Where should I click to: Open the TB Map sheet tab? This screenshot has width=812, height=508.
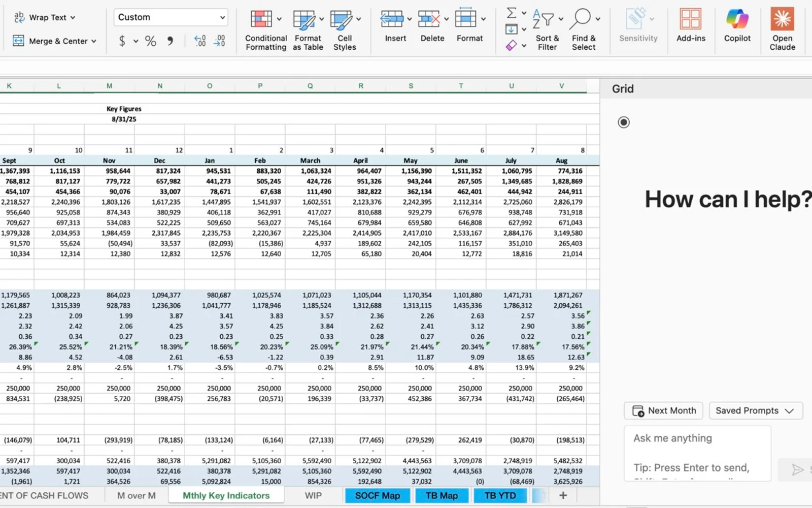pos(442,495)
